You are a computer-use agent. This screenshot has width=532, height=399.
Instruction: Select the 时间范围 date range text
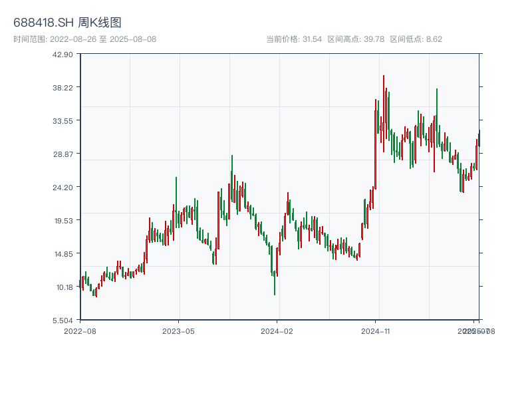coord(84,39)
